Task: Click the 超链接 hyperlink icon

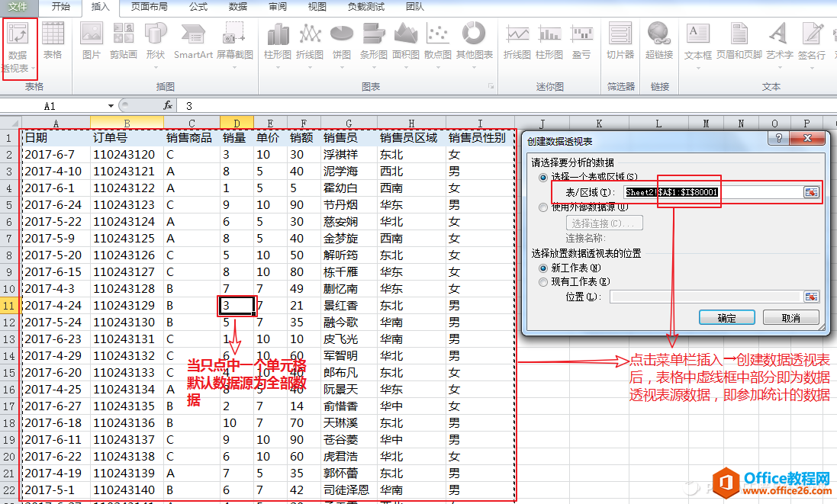Action: [x=658, y=40]
